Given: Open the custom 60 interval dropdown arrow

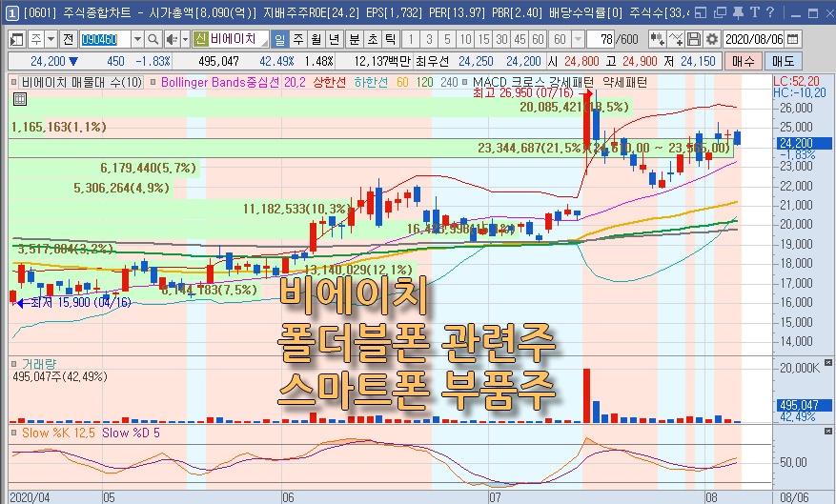Looking at the screenshot, I should (x=578, y=39).
